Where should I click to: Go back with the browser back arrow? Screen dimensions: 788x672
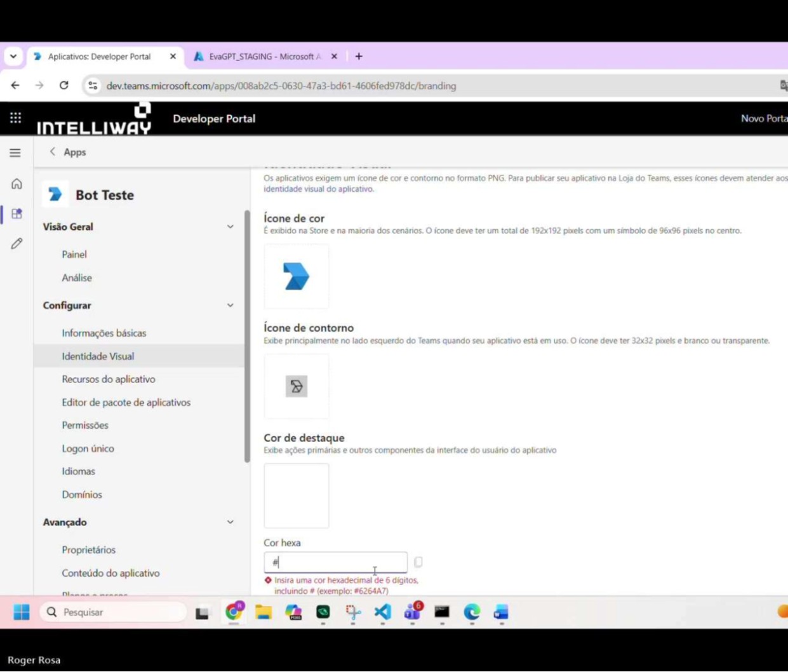15,85
